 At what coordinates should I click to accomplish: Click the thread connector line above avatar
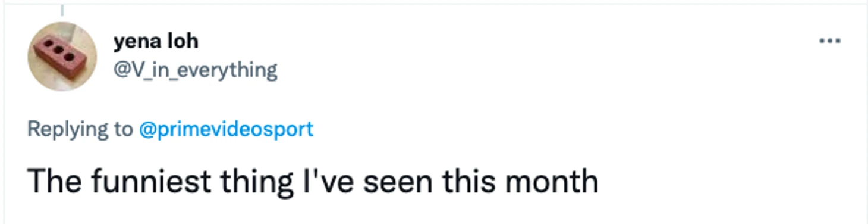[x=62, y=10]
